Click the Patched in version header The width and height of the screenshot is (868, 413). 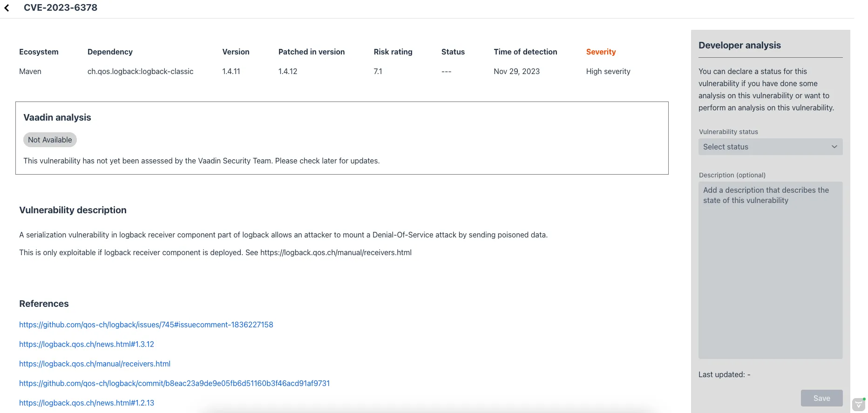pos(311,52)
